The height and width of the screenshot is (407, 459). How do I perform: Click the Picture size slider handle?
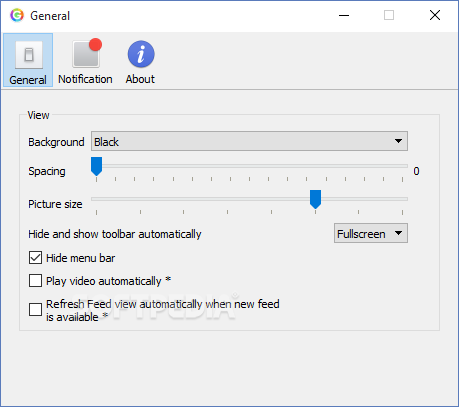click(x=315, y=199)
